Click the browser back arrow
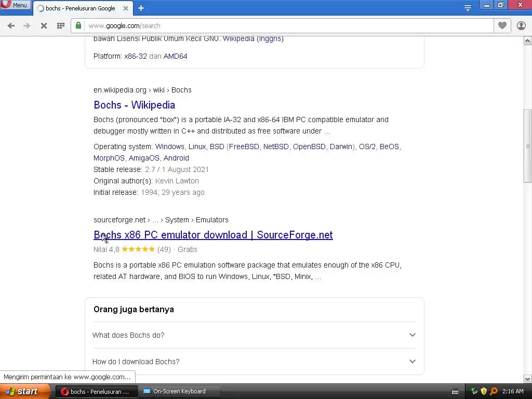532x399 pixels. coord(11,26)
